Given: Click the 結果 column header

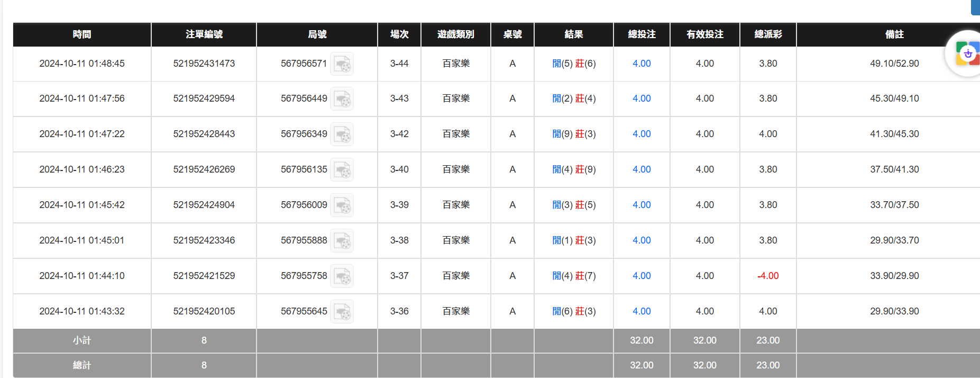Looking at the screenshot, I should tap(574, 34).
